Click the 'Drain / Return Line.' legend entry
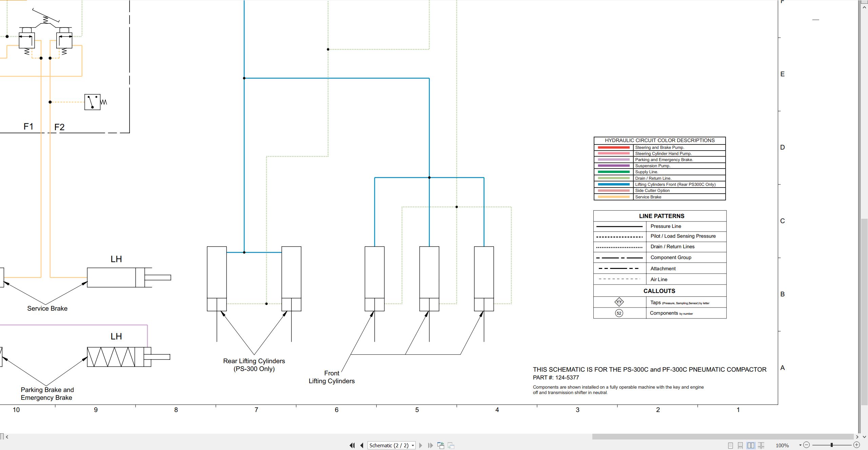The height and width of the screenshot is (450, 868). [x=653, y=178]
